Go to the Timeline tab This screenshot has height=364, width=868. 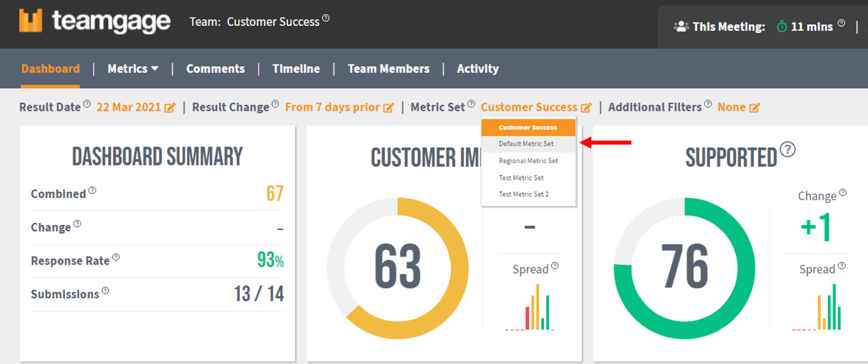point(296,69)
